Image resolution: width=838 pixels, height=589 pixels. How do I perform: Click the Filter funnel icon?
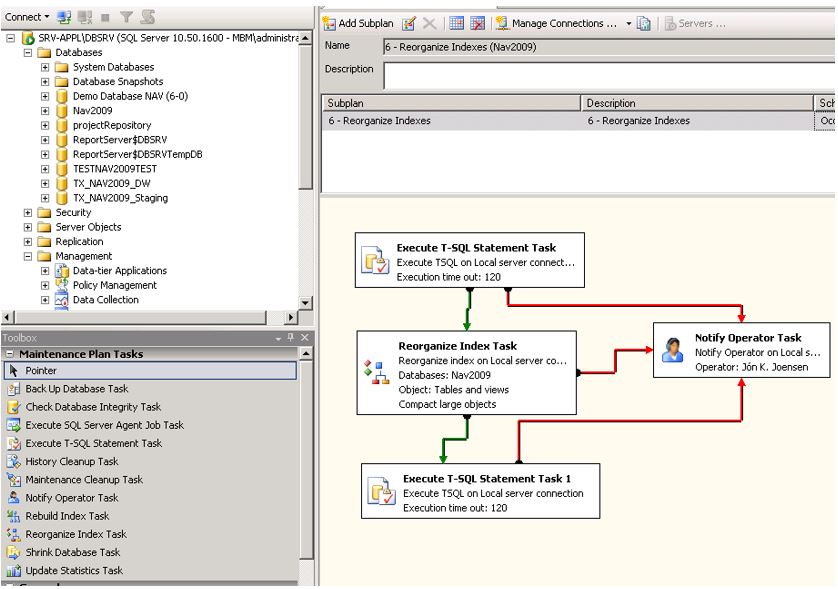[126, 17]
